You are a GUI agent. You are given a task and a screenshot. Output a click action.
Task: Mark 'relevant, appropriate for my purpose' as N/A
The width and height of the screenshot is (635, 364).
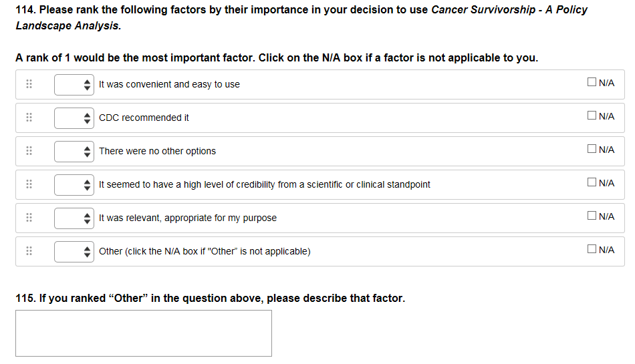pyautogui.click(x=592, y=216)
